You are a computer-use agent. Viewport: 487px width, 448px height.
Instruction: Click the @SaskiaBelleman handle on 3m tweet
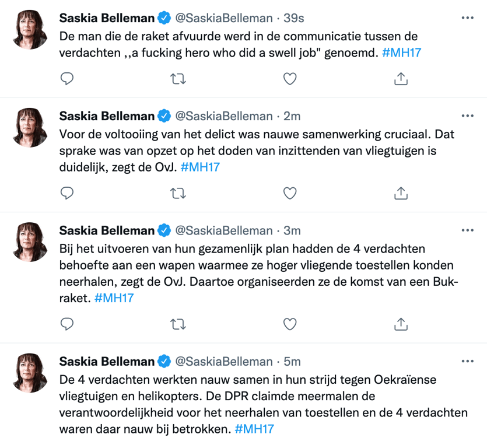(224, 230)
